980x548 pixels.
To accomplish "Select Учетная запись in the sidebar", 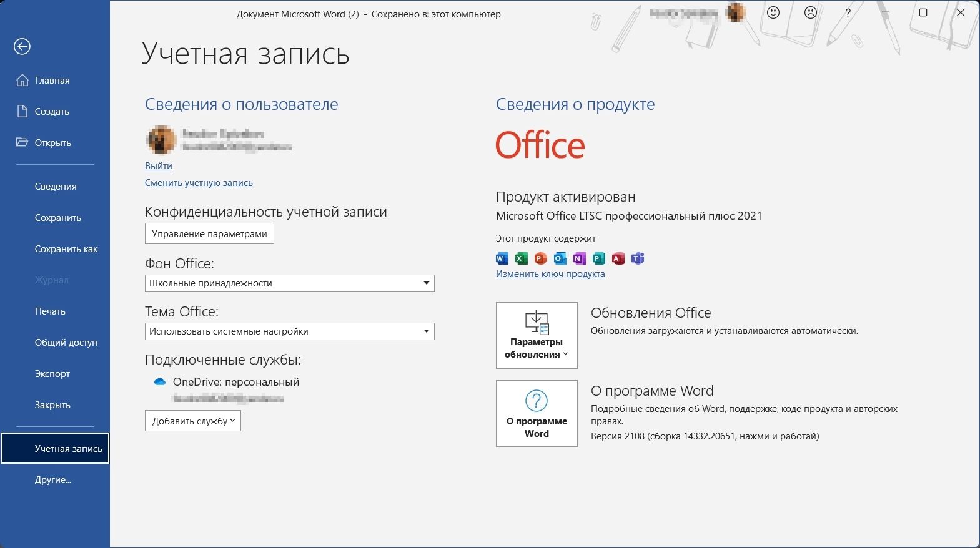I will click(56, 448).
